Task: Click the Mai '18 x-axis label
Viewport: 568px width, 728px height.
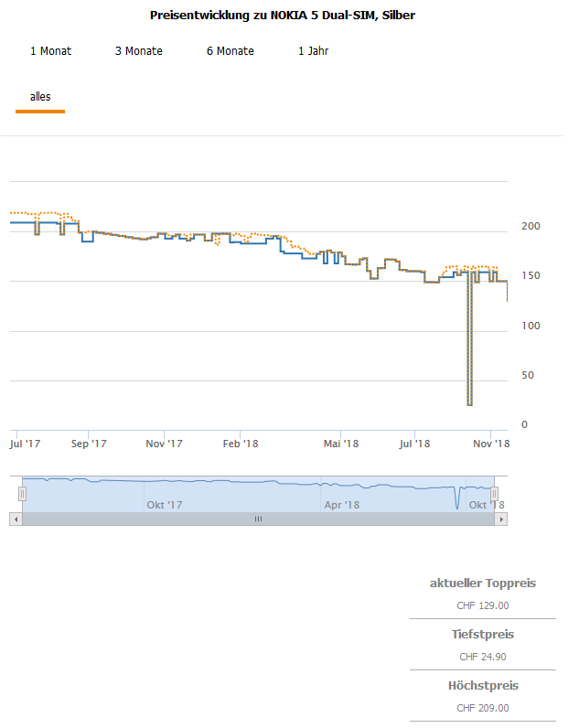Action: point(341,444)
